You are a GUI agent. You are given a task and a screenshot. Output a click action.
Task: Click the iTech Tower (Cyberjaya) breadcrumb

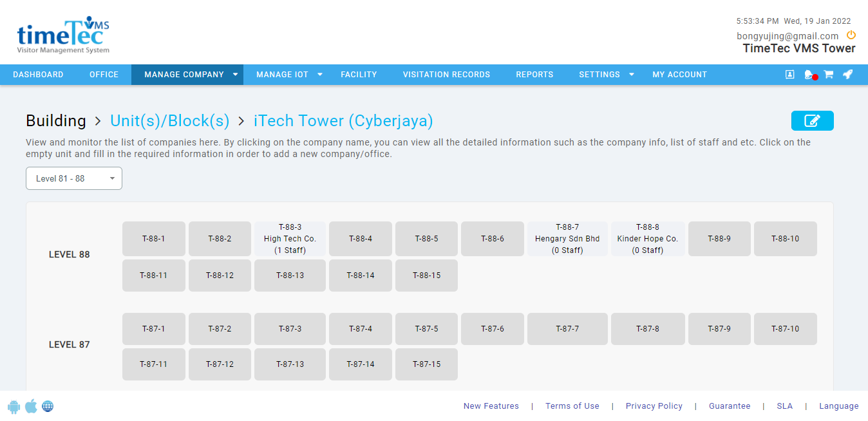(343, 121)
